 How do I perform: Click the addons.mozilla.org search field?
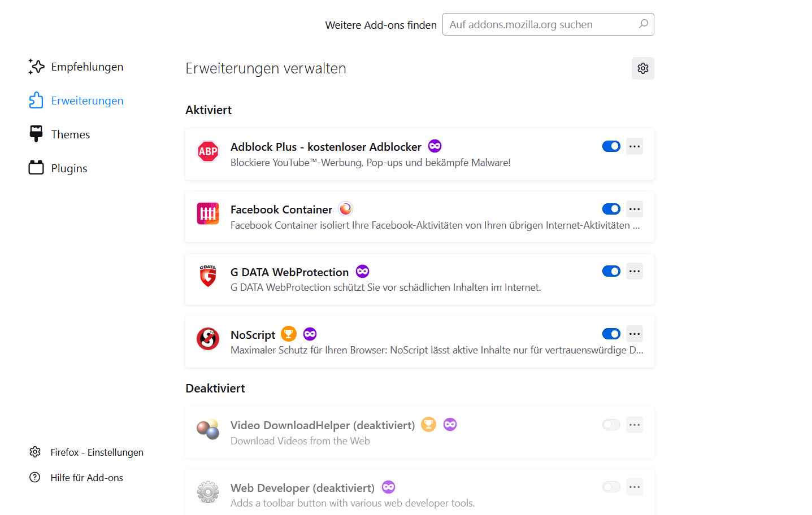point(541,24)
